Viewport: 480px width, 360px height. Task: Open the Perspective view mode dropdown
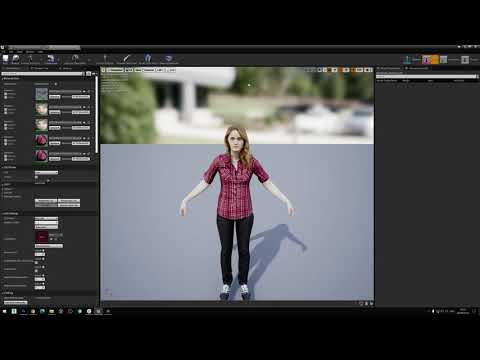click(x=115, y=70)
